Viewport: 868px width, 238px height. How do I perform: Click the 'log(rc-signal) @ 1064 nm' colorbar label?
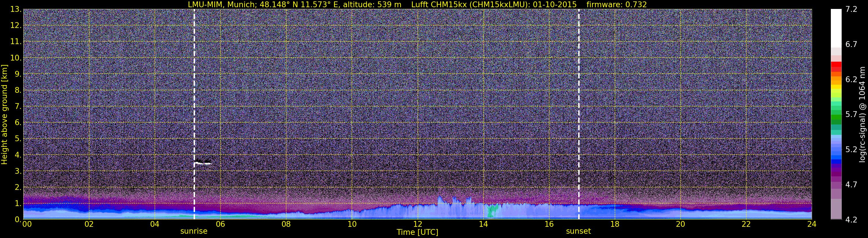click(862, 114)
